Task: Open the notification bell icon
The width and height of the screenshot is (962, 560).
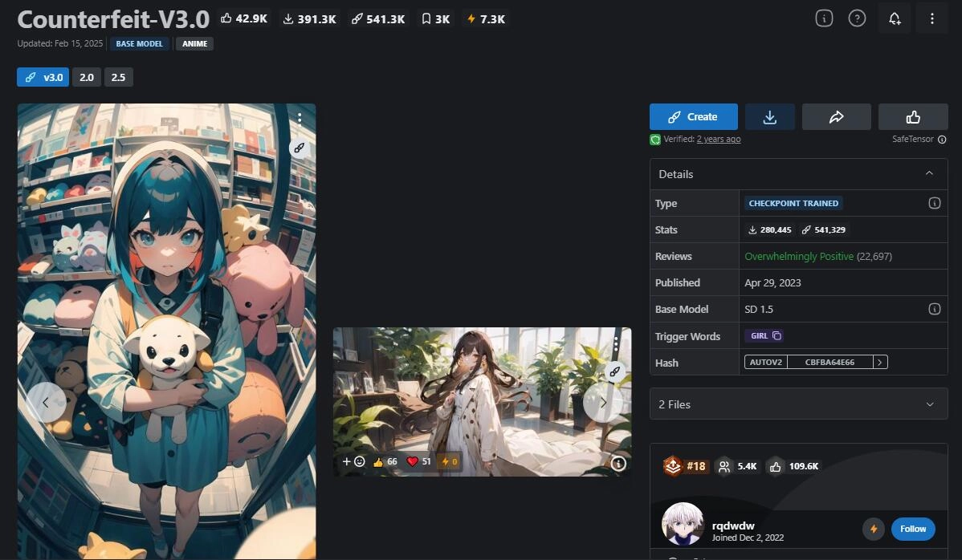Action: (x=895, y=18)
